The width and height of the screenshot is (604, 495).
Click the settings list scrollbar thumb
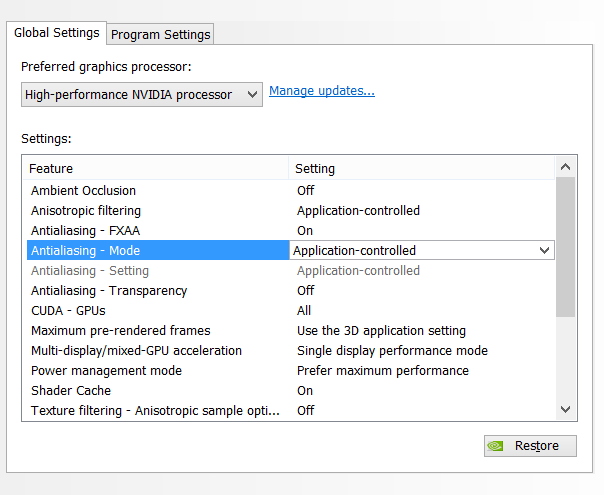click(565, 247)
